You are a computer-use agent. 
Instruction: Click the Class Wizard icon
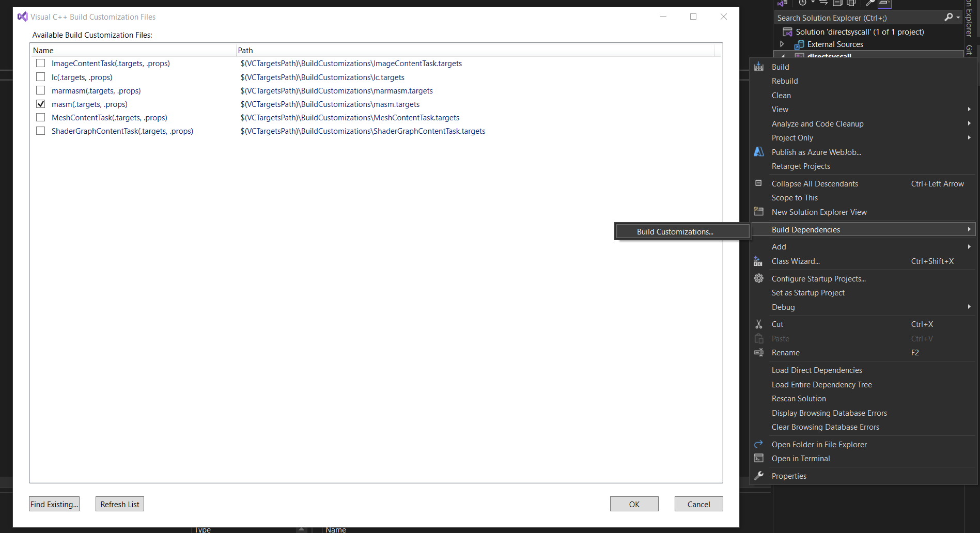758,261
